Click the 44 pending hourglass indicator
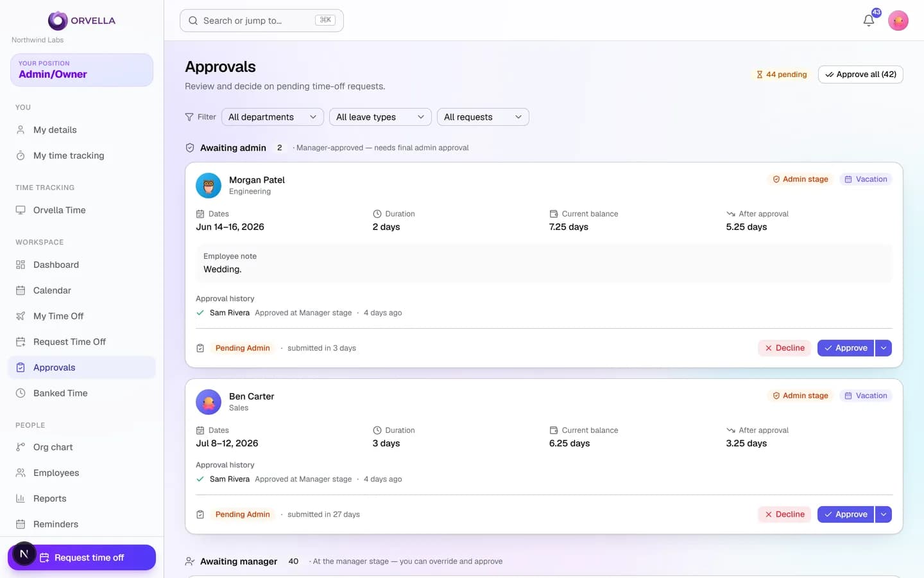 (781, 74)
